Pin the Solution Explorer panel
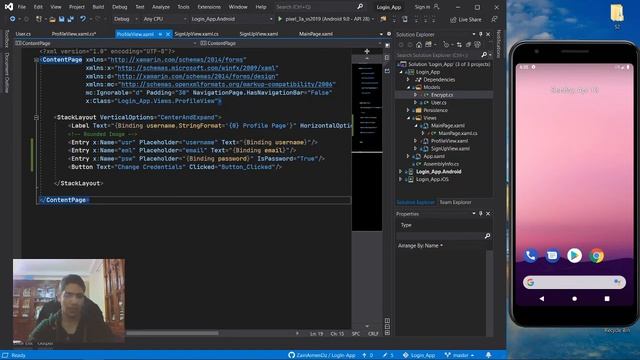The image size is (640, 360). point(480,35)
